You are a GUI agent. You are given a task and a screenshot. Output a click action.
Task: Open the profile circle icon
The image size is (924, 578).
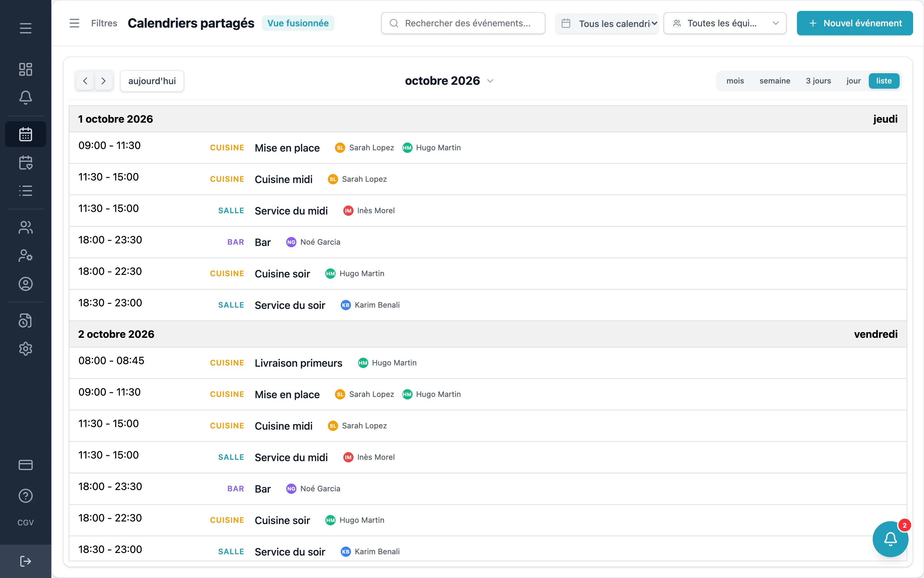[26, 284]
